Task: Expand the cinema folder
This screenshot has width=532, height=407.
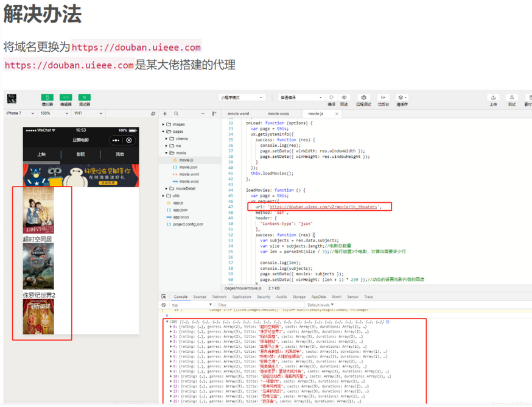Action: click(166, 138)
